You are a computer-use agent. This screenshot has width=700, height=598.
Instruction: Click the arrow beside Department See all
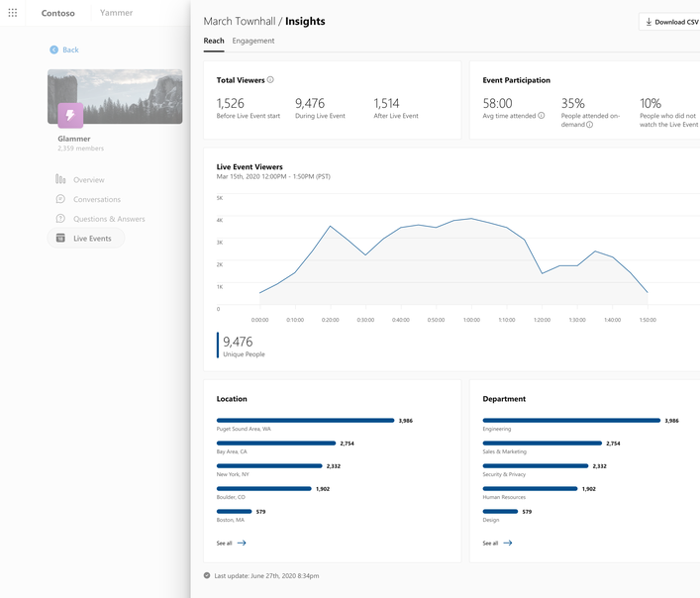click(x=508, y=544)
